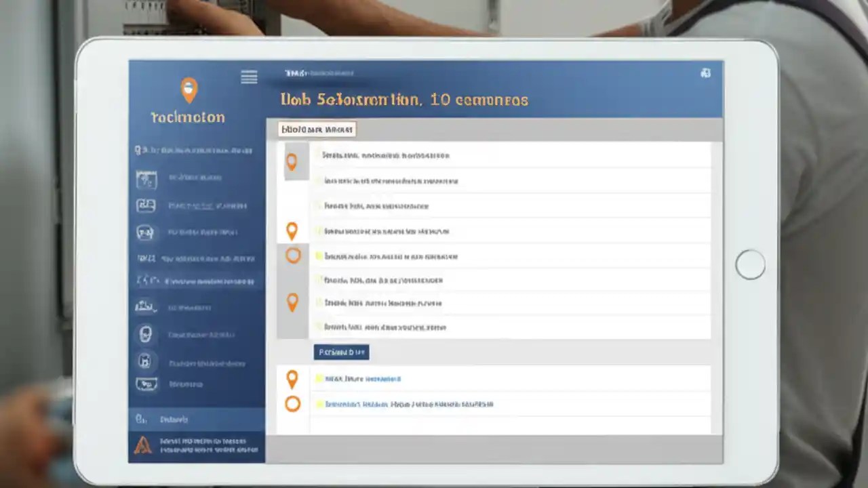Select the orange location pin beside the first task

292,161
